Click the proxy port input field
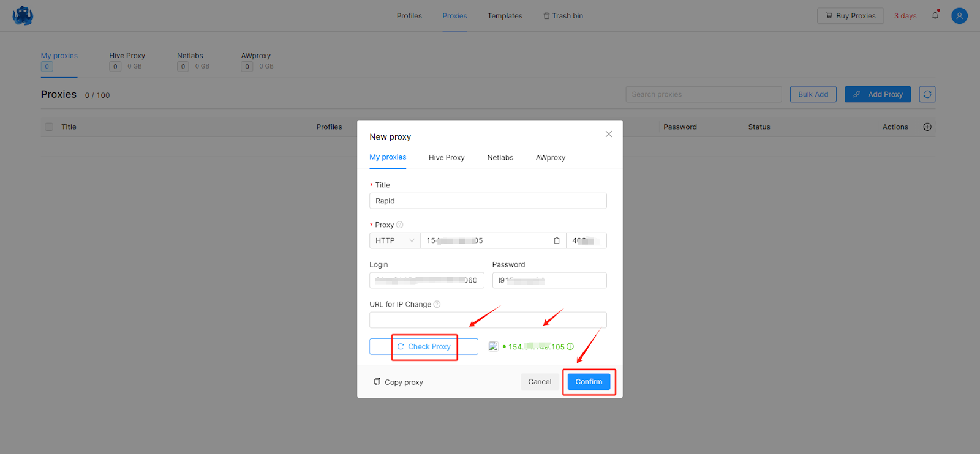The width and height of the screenshot is (980, 454). (x=586, y=240)
